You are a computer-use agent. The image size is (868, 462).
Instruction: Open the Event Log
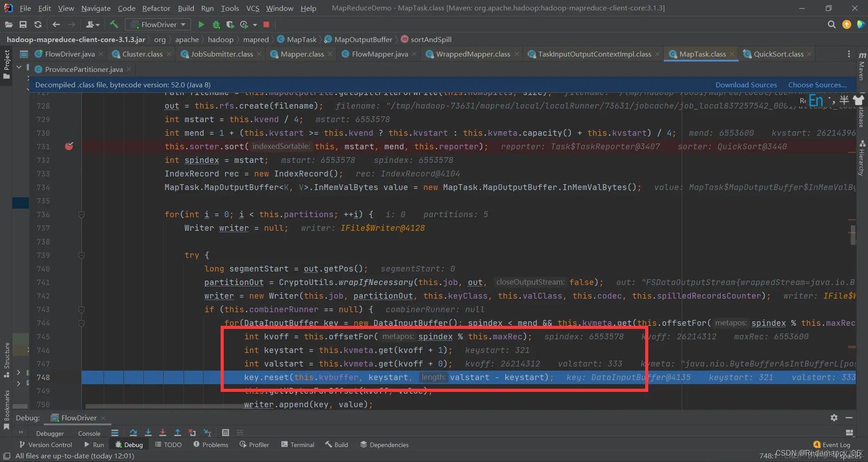pos(832,445)
